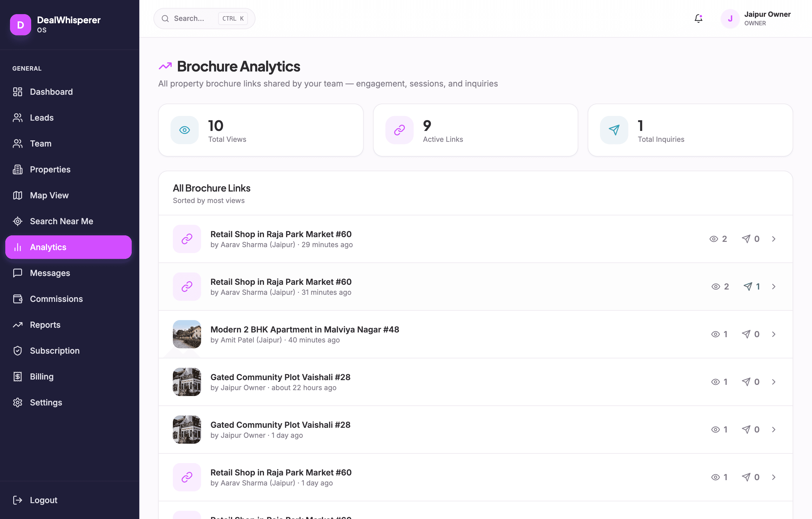Focus the Search input field
The image size is (812, 519).
[x=204, y=19]
